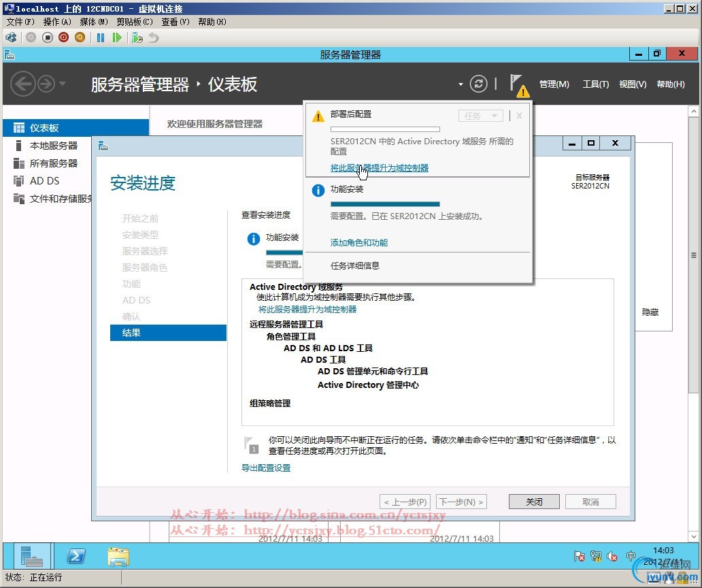The height and width of the screenshot is (588, 702).
Task: Pause the virtual machine
Action: (x=101, y=37)
